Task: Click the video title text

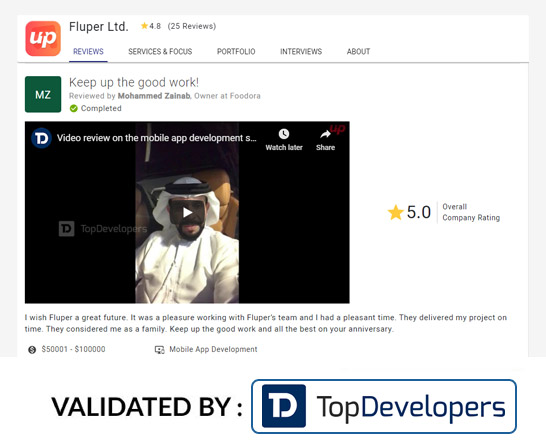Action: coord(157,138)
